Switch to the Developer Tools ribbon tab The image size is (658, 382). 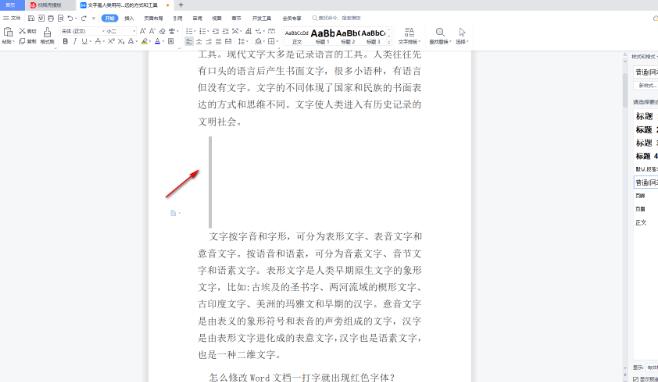(x=261, y=18)
